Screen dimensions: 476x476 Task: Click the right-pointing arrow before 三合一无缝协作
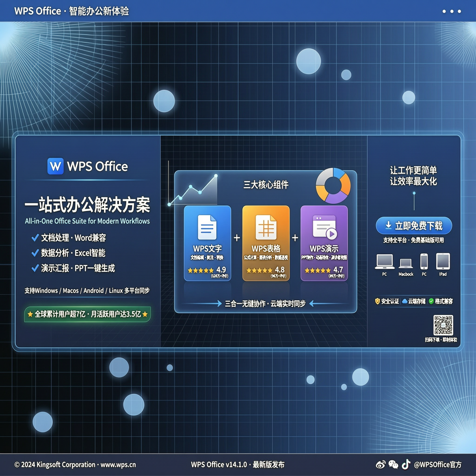click(x=202, y=304)
